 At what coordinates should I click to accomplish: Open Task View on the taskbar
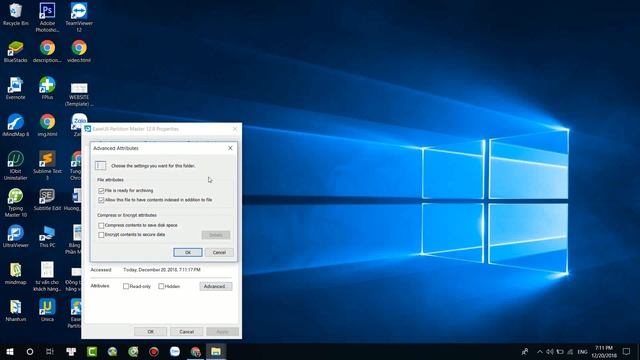click(x=50, y=351)
